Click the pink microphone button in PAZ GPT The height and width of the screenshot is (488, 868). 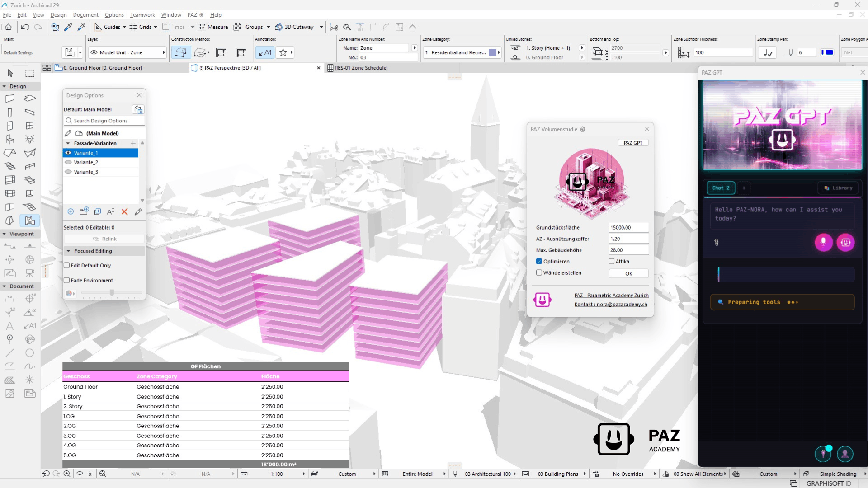click(x=824, y=242)
